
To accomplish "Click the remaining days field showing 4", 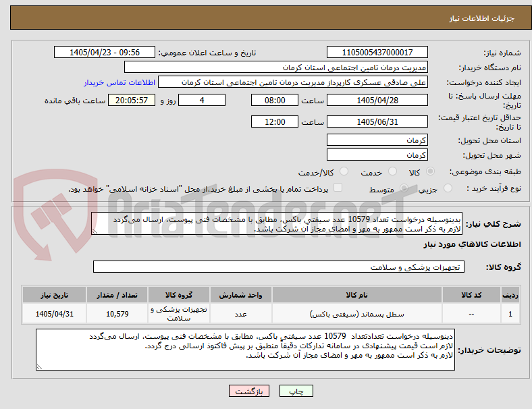I will [x=202, y=100].
